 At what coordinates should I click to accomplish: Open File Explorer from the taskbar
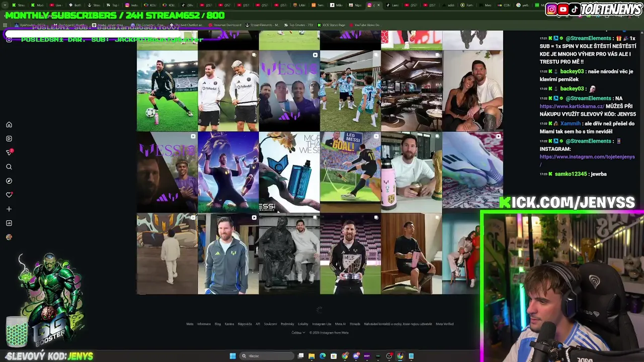311,356
